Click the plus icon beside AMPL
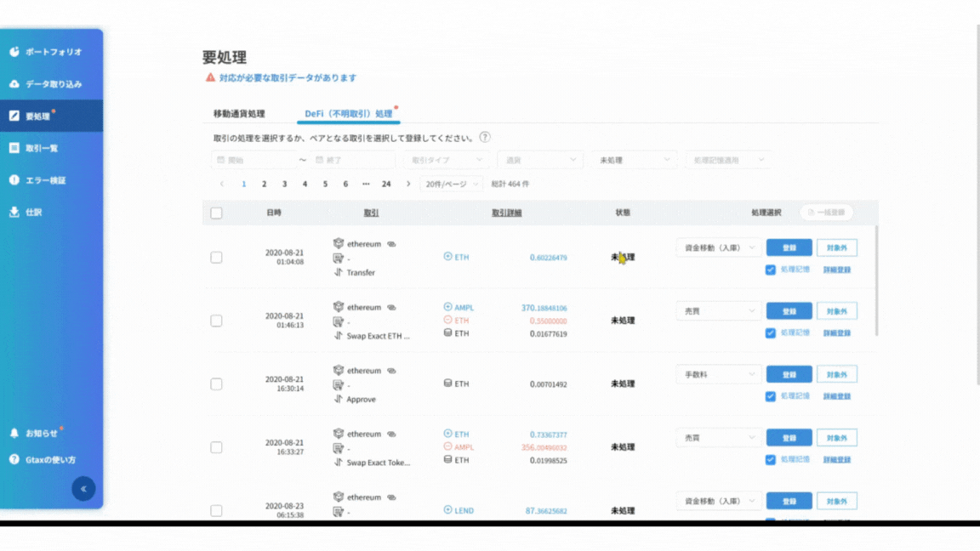 tap(447, 307)
